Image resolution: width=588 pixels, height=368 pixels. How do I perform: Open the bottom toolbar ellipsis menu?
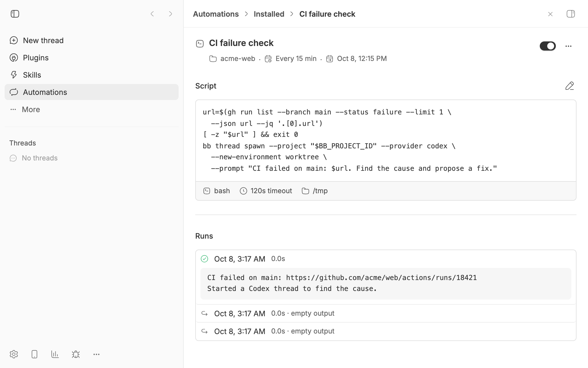[96, 354]
